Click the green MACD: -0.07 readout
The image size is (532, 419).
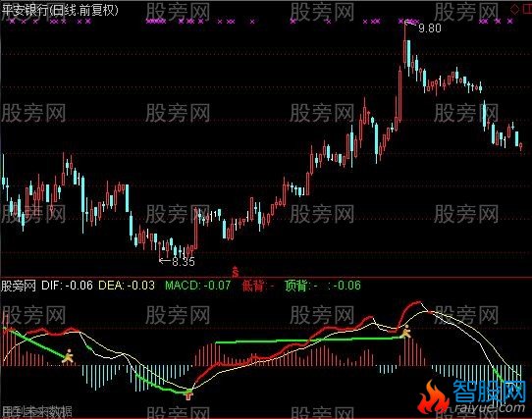pos(198,286)
